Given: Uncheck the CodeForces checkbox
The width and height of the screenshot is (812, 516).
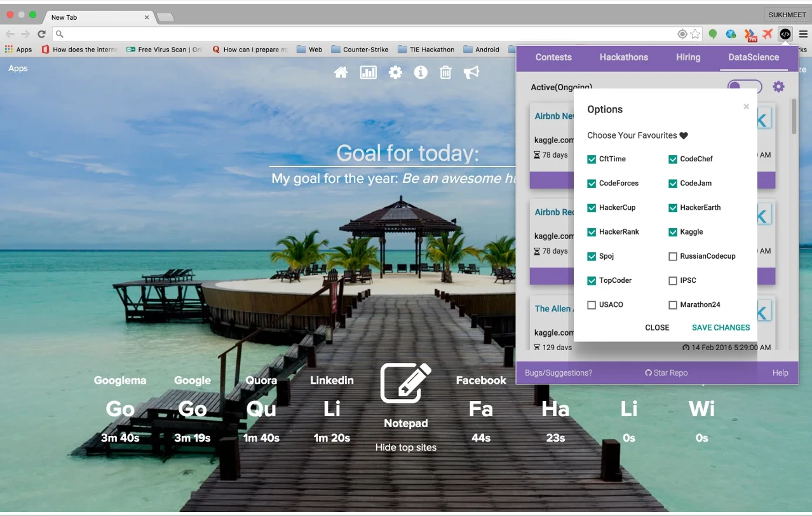Looking at the screenshot, I should 592,183.
